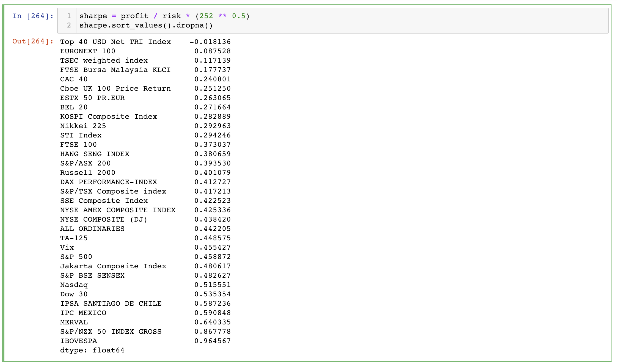The height and width of the screenshot is (364, 617).
Task: Click the value 0.482627
Action: (x=213, y=275)
